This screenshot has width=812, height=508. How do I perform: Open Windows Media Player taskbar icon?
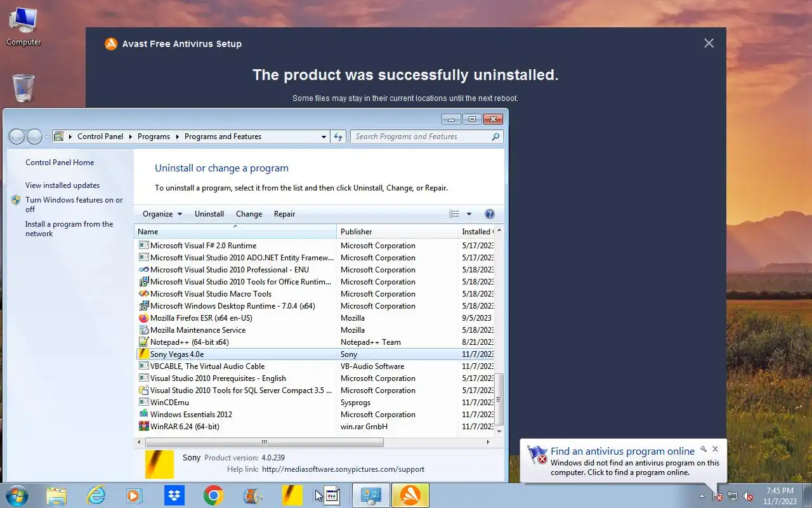pyautogui.click(x=134, y=495)
